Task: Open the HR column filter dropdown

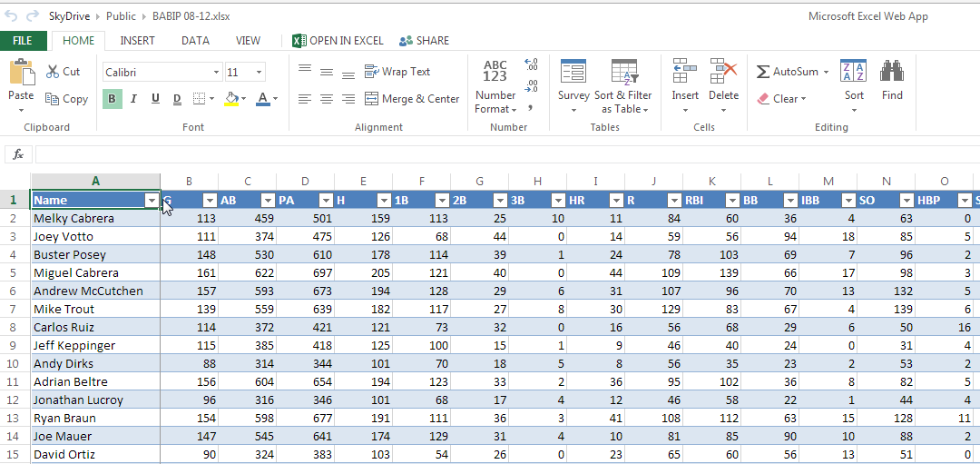Action: (616, 200)
